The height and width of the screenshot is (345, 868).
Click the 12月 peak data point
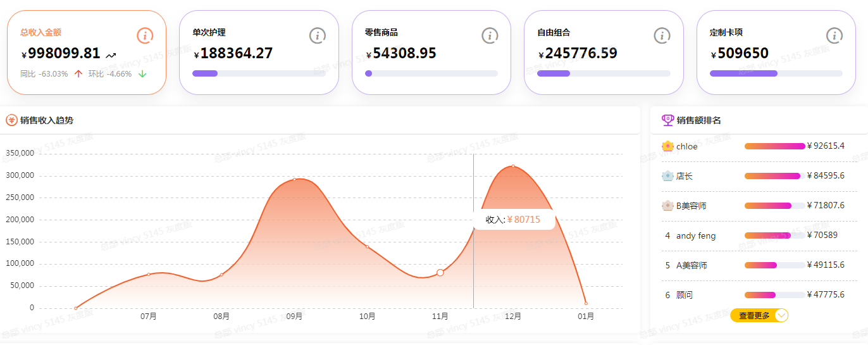(x=513, y=166)
